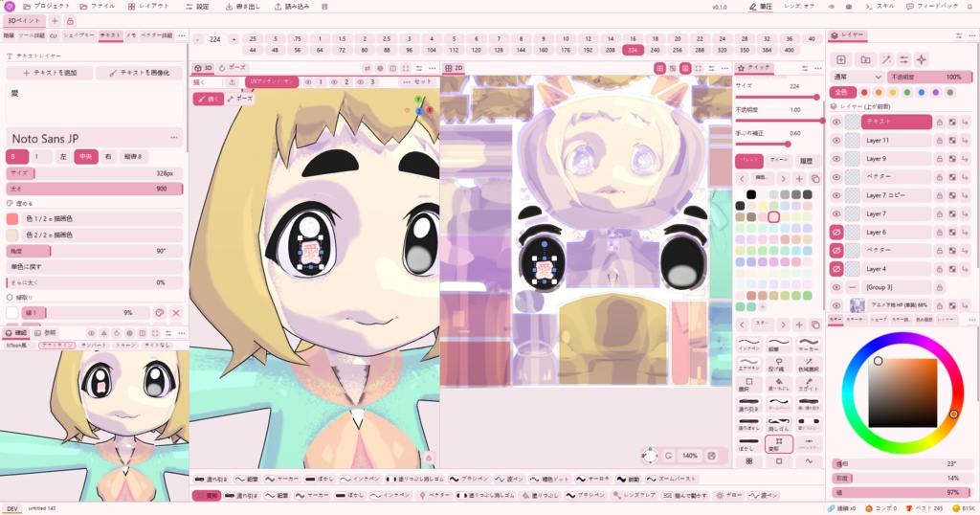Viewport: 980px width, 515px height.
Task: Click 単色に戻す reset to single color
Action: pyautogui.click(x=95, y=267)
